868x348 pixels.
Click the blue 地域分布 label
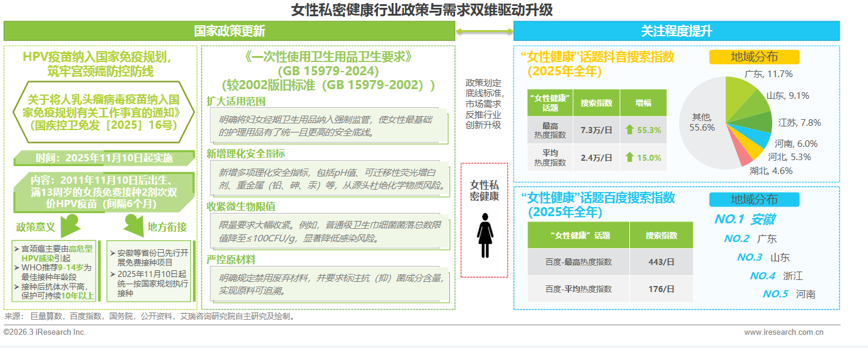point(753,199)
